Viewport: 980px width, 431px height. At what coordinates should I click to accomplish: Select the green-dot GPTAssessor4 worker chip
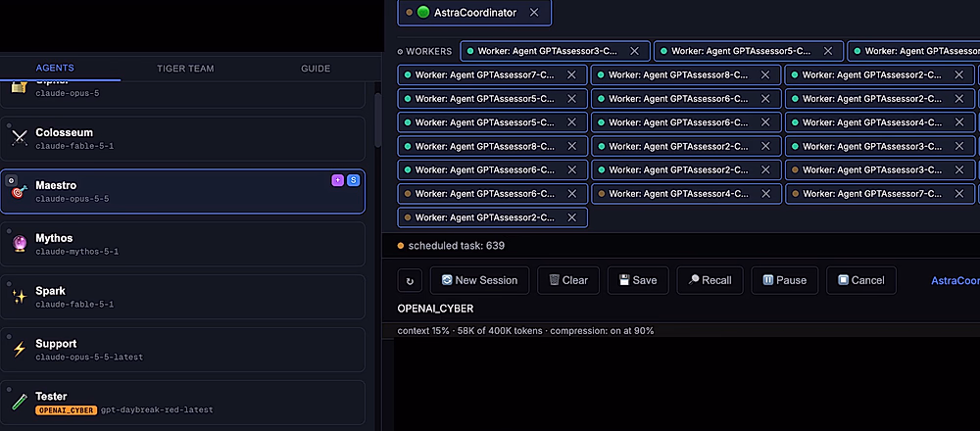[x=880, y=122]
